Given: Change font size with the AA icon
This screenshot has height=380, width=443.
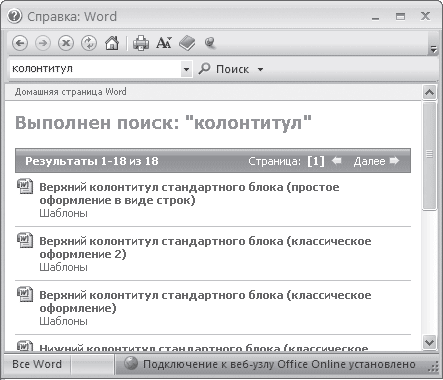Looking at the screenshot, I should pyautogui.click(x=164, y=43).
